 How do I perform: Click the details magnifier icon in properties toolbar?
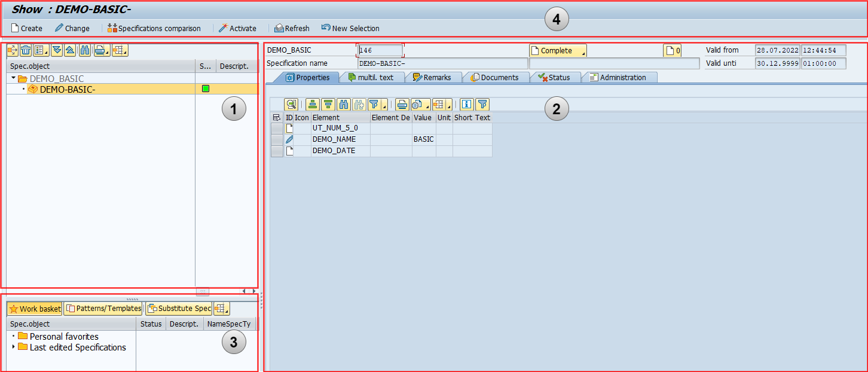coord(291,104)
